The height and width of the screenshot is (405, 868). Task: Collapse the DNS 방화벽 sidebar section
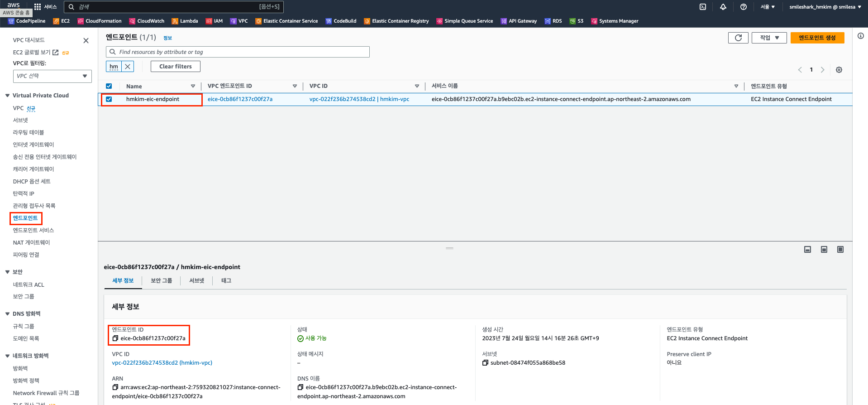coord(7,314)
